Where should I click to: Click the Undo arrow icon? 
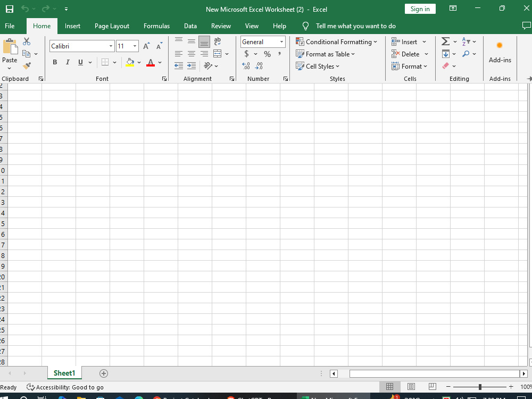(x=25, y=9)
